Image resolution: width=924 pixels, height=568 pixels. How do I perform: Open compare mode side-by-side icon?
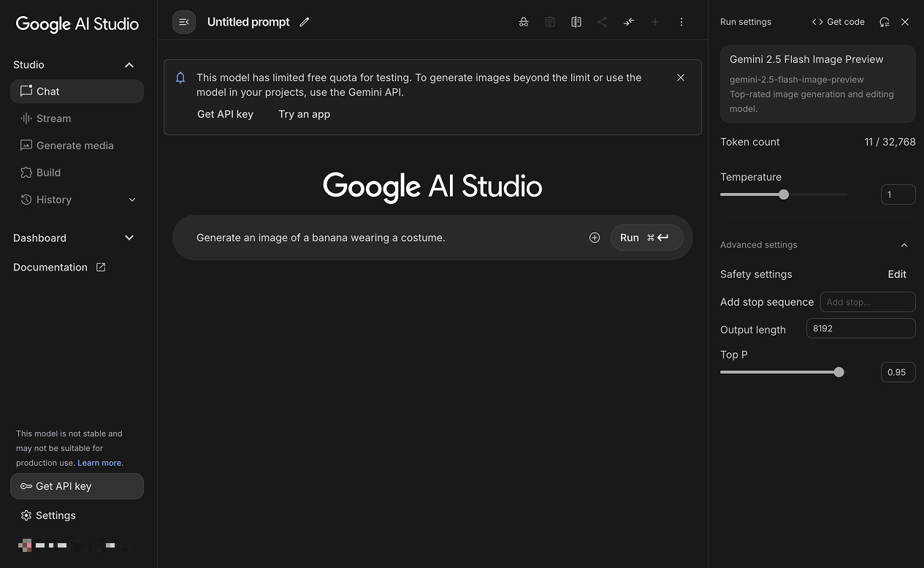tap(576, 22)
